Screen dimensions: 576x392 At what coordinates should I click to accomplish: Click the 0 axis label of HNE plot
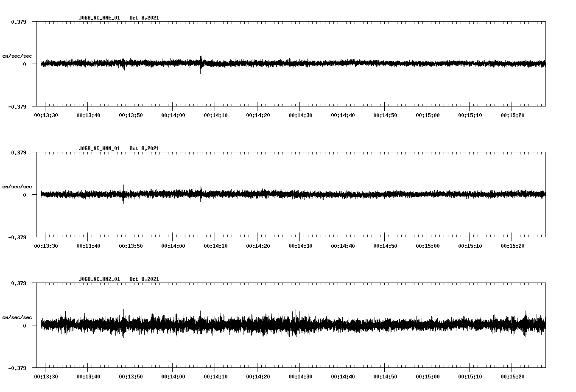(24, 64)
